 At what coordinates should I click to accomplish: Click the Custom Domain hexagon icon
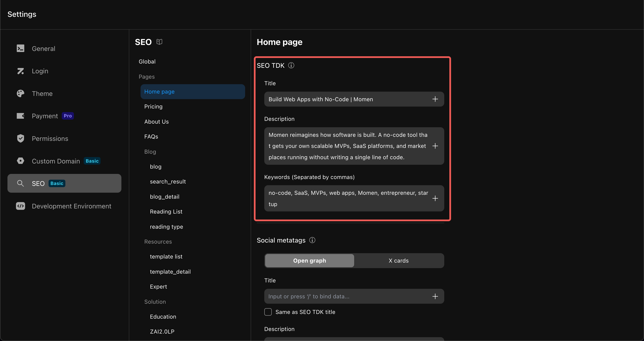(x=20, y=161)
